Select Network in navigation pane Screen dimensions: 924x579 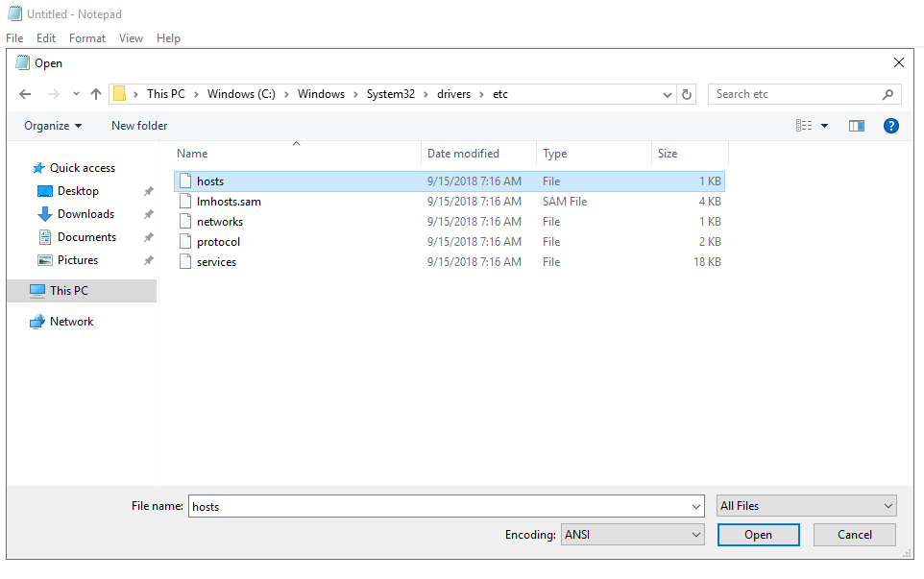click(x=71, y=322)
